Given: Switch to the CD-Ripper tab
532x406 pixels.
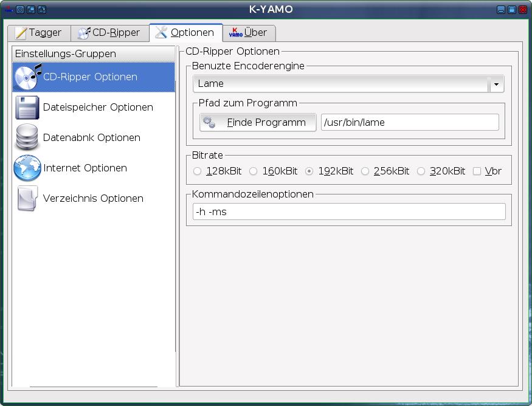Looking at the screenshot, I should pos(109,33).
